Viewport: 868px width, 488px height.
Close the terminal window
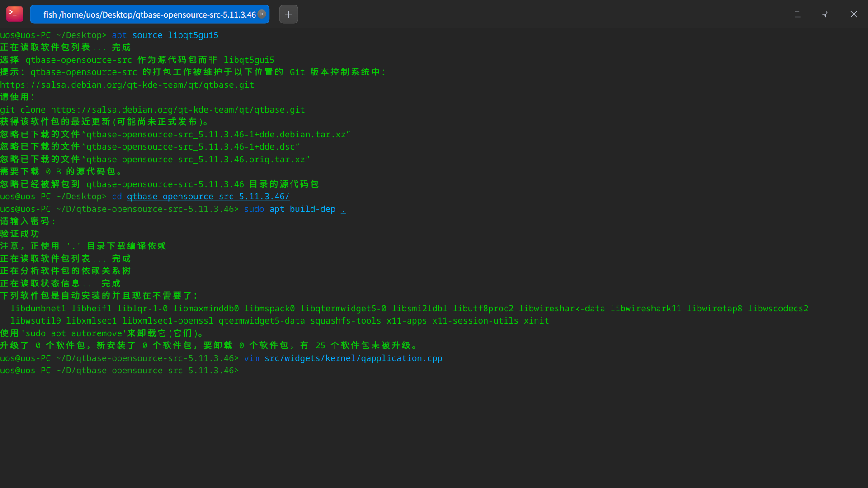[854, 14]
